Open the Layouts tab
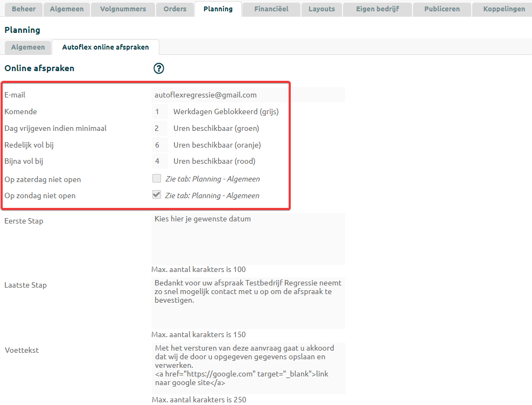 [321, 9]
